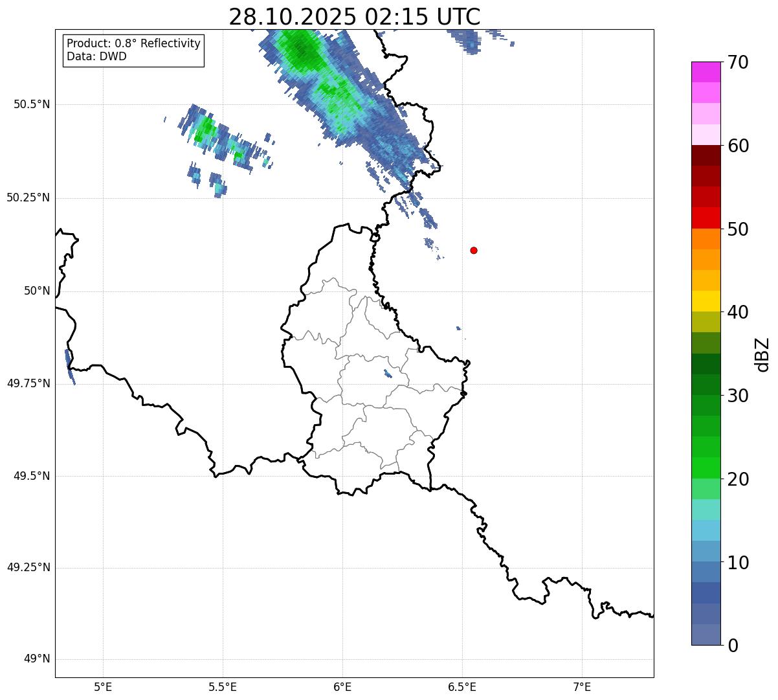Pick the dark maroon colorbar segment below 60
This screenshot has width=778, height=700.
tap(706, 155)
